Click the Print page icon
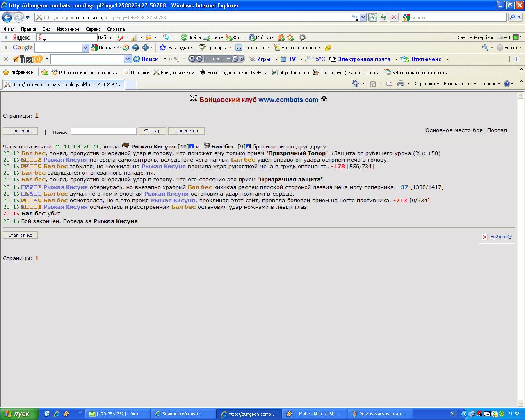The width and height of the screenshot is (525, 420). click(401, 84)
